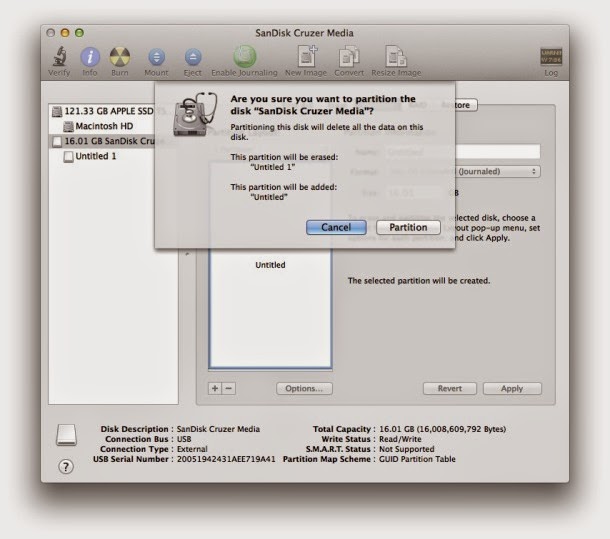The image size is (610, 539).
Task: Click Enable Journaling icon
Action: click(244, 56)
